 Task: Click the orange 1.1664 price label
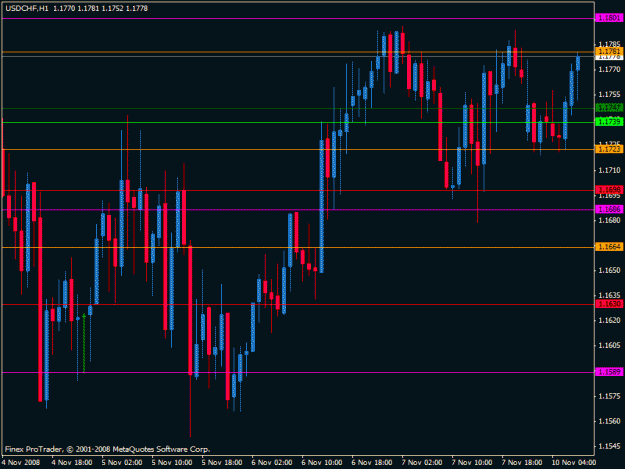point(609,247)
